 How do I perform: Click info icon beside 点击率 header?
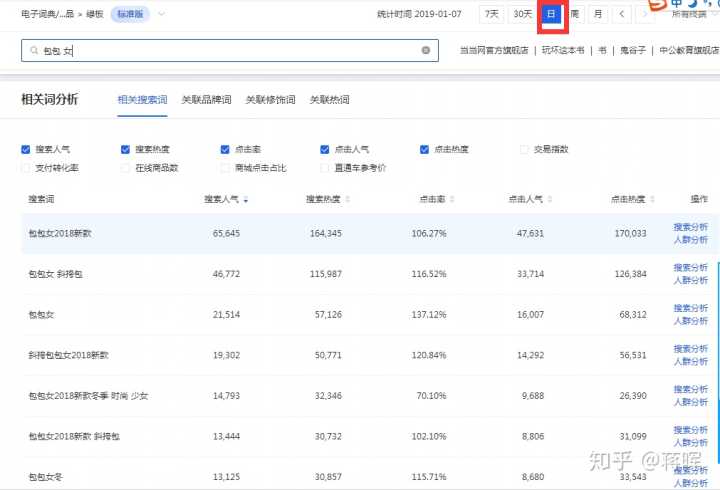(x=450, y=200)
